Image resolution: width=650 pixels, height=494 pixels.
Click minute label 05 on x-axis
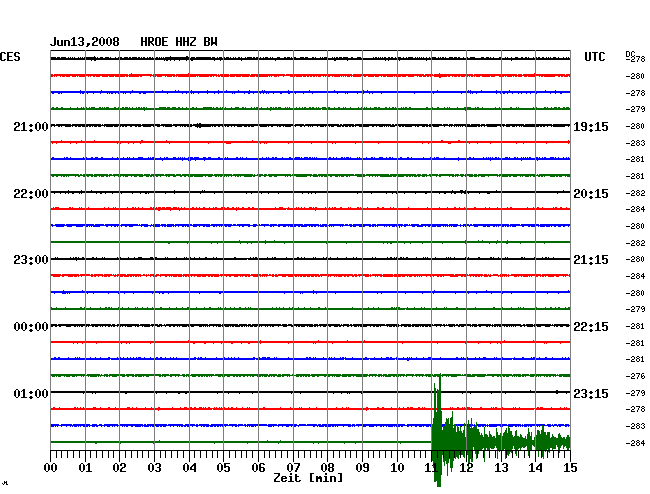223,467
